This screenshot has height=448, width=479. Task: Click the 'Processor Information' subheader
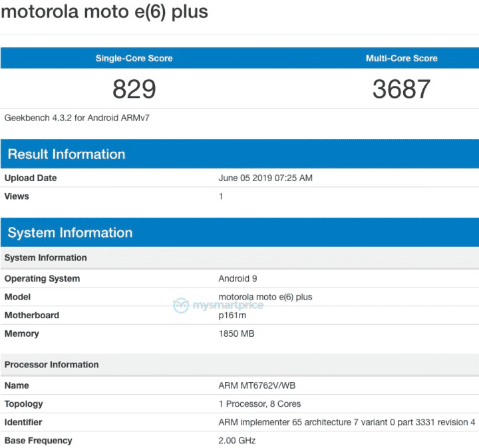click(239, 365)
